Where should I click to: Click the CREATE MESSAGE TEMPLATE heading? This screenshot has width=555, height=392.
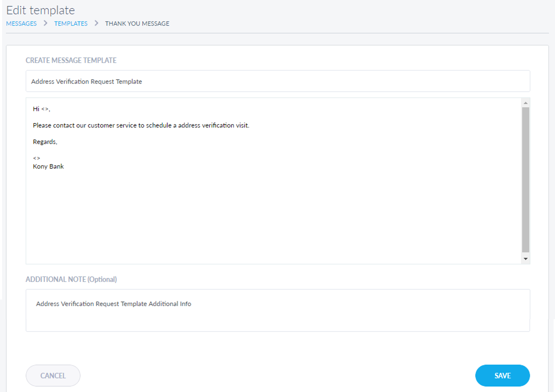71,60
